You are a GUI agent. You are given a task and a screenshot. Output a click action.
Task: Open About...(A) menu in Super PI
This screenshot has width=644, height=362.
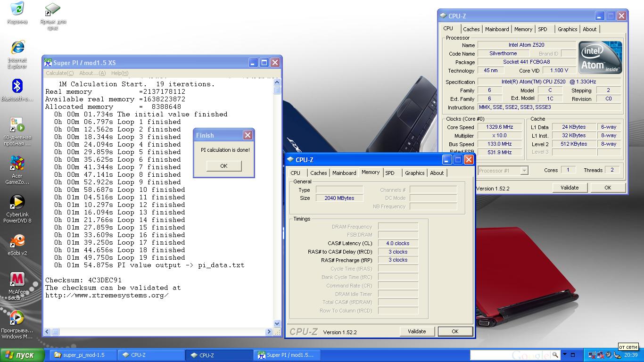click(x=92, y=73)
